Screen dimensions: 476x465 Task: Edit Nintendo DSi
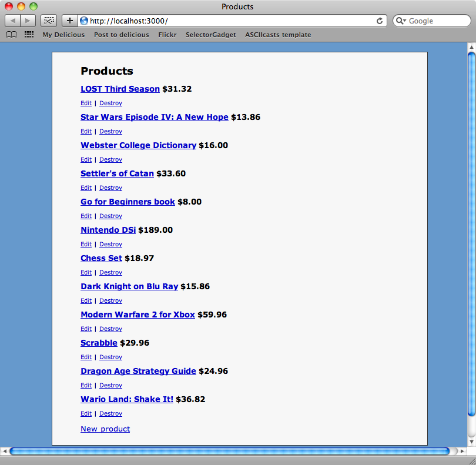(x=86, y=244)
